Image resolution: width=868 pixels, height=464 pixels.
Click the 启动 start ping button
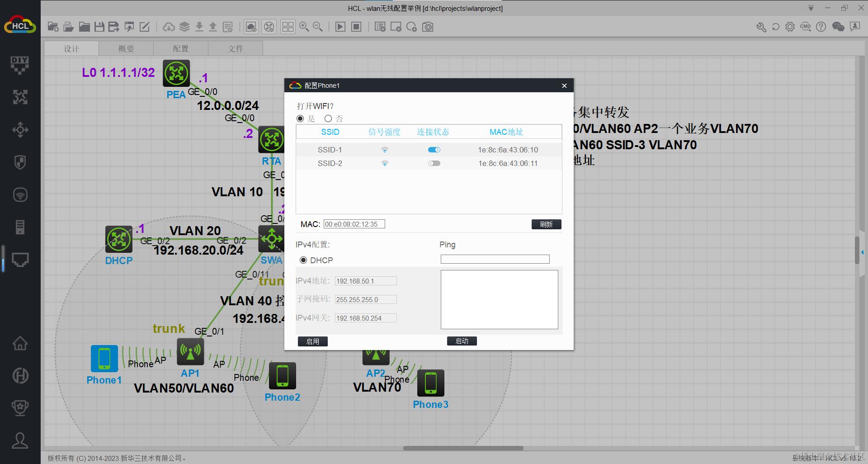coord(462,341)
